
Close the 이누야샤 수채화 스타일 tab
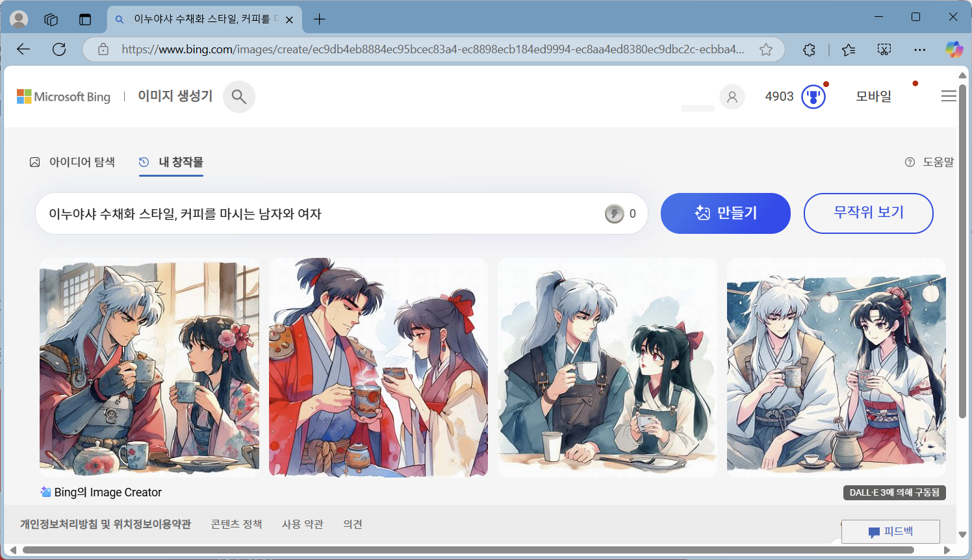289,19
